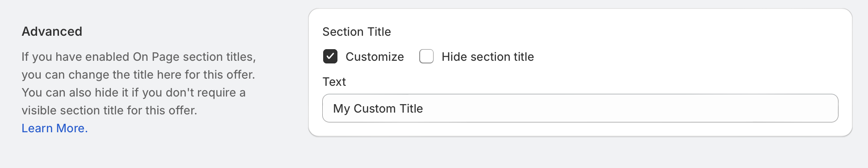868x168 pixels.
Task: Click the checkmark icon beside Customize
Action: point(330,57)
